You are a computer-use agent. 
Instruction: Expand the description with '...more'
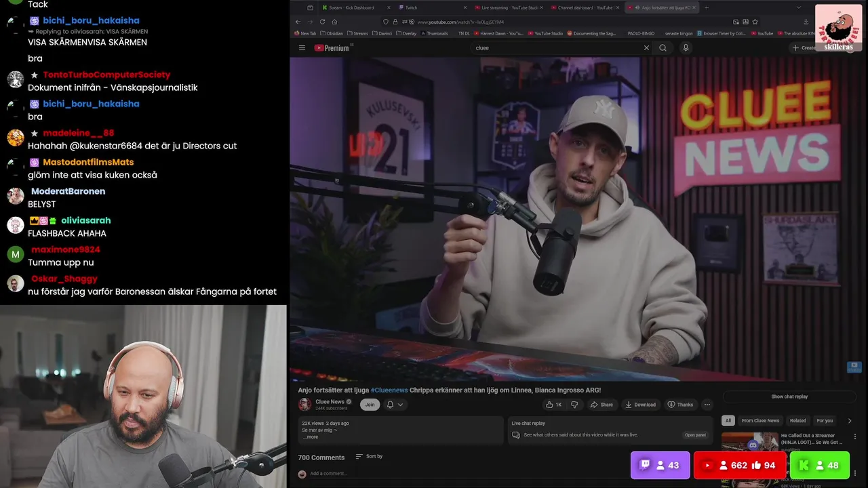point(311,437)
